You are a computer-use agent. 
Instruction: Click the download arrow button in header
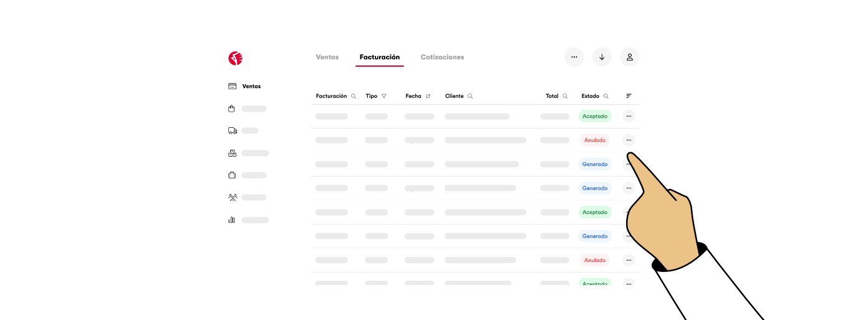(x=602, y=57)
